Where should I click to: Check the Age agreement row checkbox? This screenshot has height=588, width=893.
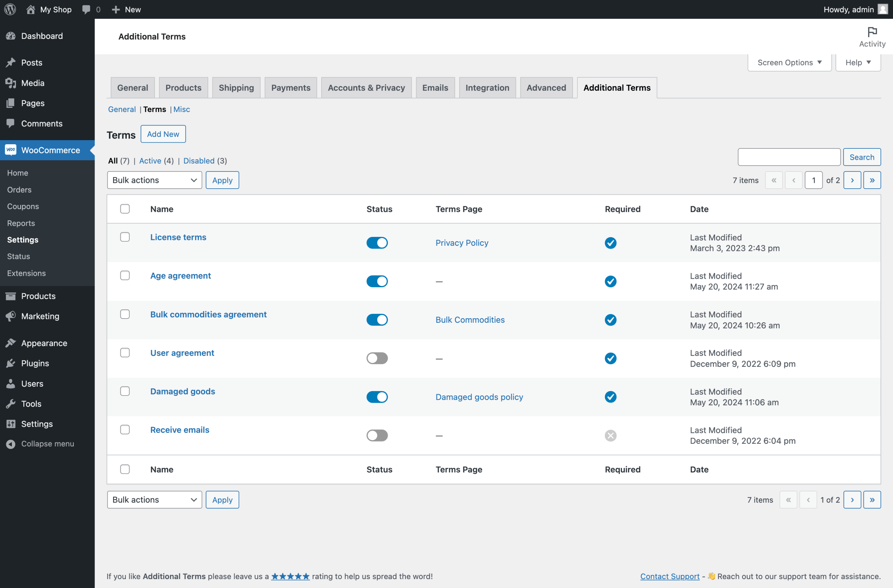point(125,275)
